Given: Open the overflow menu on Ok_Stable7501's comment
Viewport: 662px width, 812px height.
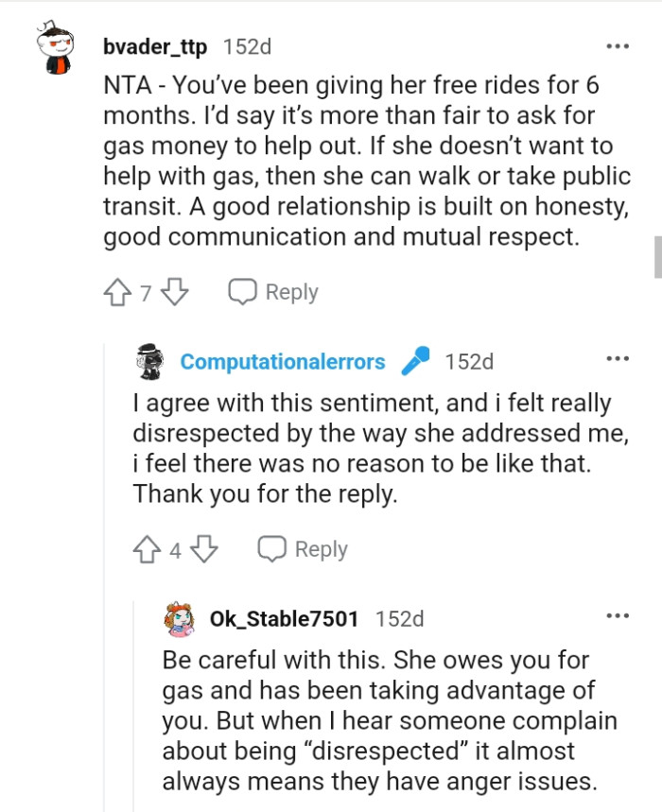Looking at the screenshot, I should point(618,615).
